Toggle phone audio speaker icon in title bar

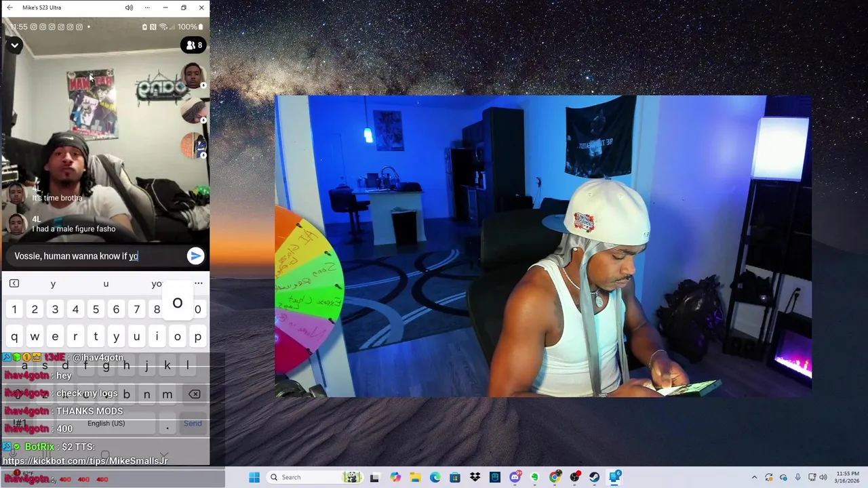tap(129, 7)
